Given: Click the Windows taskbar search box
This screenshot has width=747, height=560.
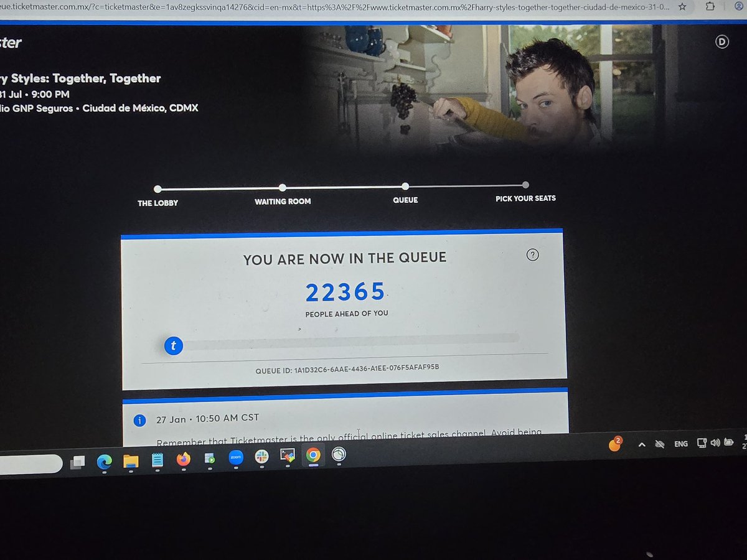Looking at the screenshot, I should (31, 464).
